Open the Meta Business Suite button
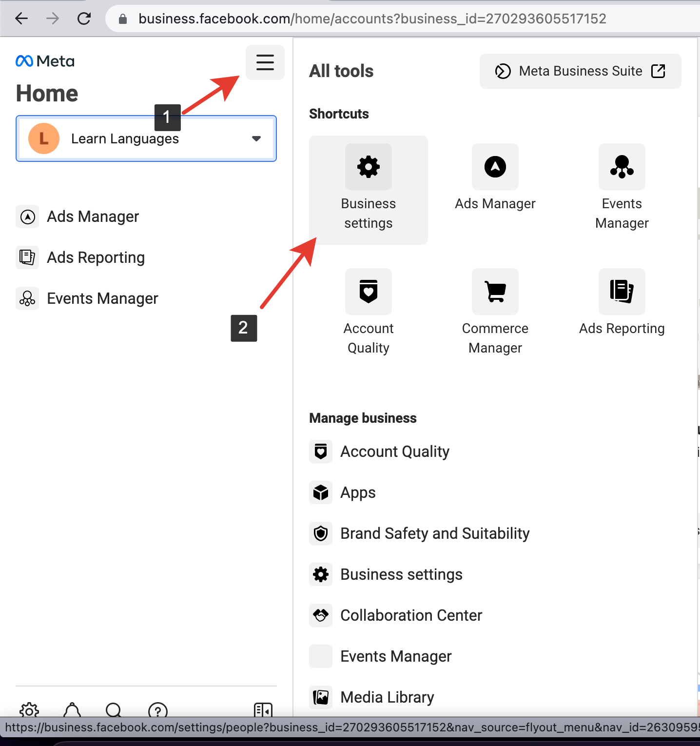700x746 pixels. 580,71
